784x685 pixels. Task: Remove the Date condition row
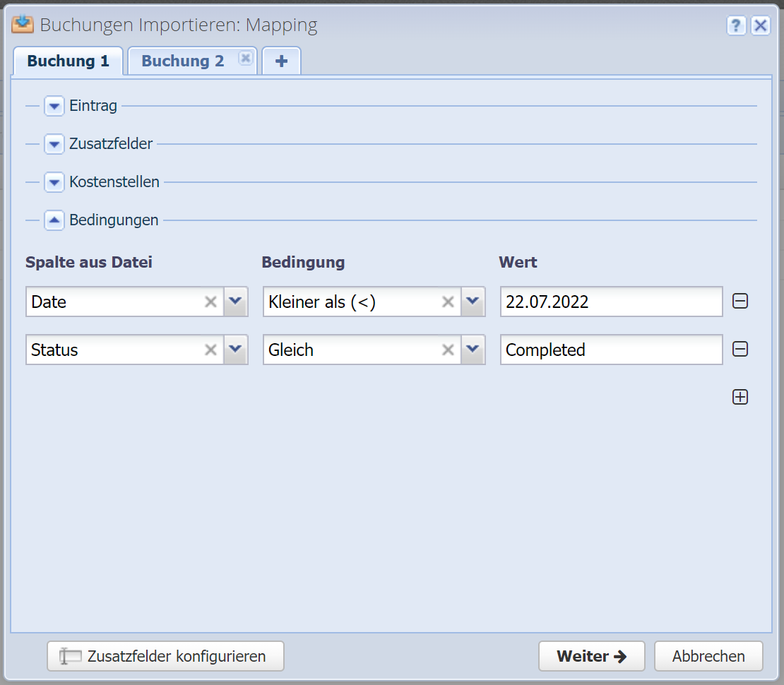point(740,302)
